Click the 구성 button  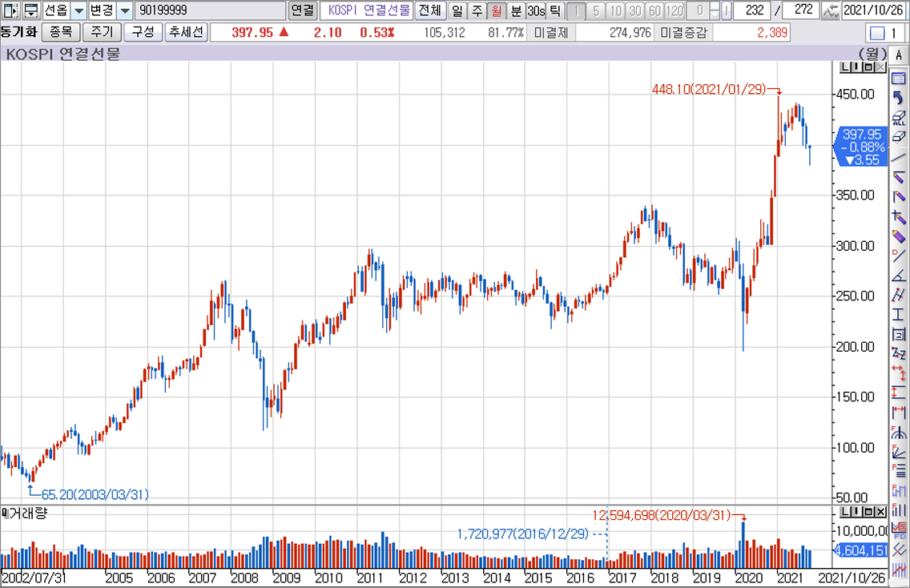click(143, 32)
